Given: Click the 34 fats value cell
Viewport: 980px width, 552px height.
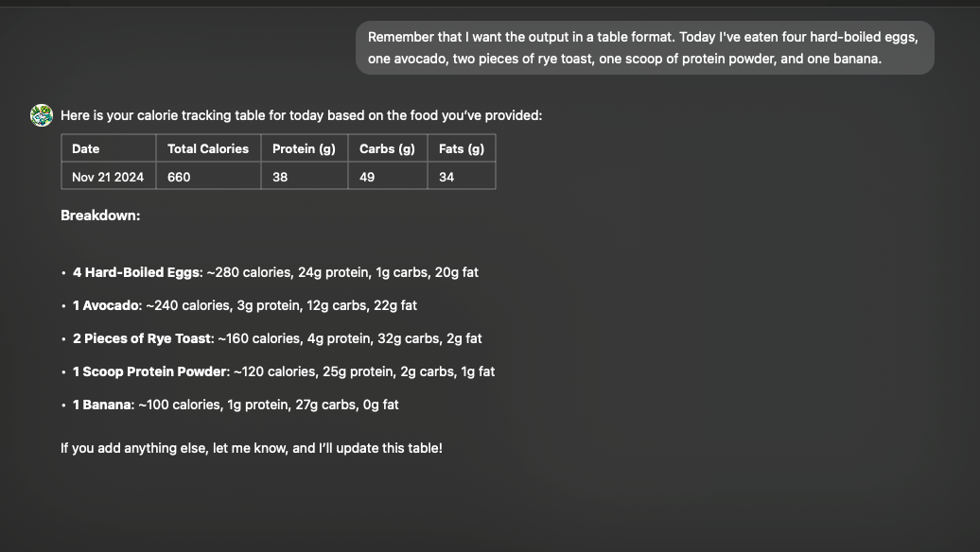Looking at the screenshot, I should 462,177.
